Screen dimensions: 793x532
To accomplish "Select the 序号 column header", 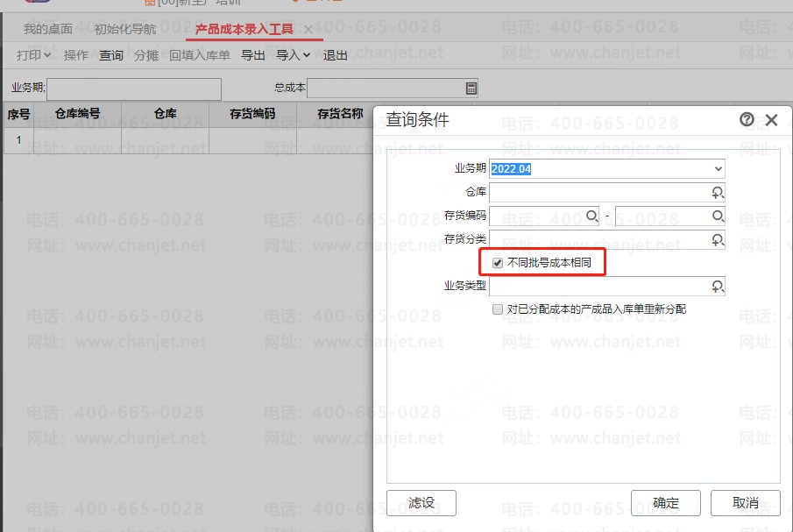I will pos(18,114).
